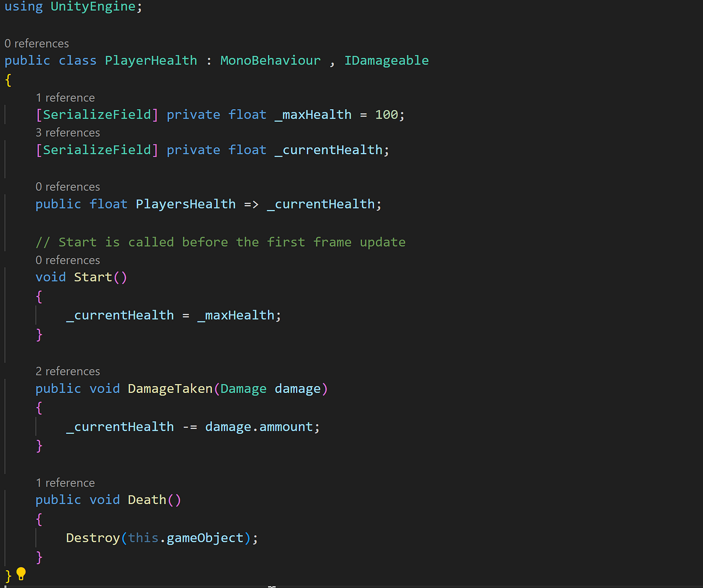Click the Start comment line
Viewport: 703px width, 588px height.
click(x=220, y=242)
